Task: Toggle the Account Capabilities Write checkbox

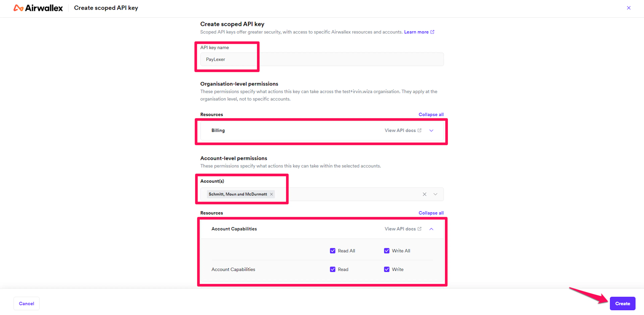Action: (387, 270)
